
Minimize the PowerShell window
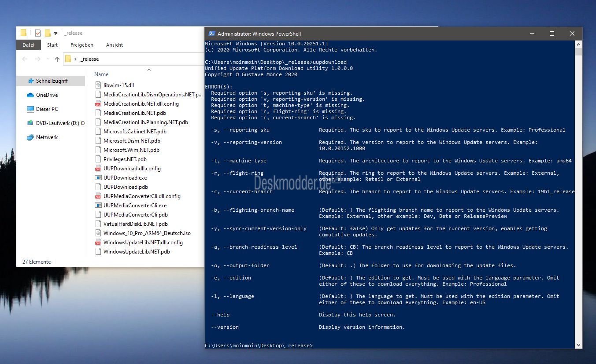tap(532, 33)
